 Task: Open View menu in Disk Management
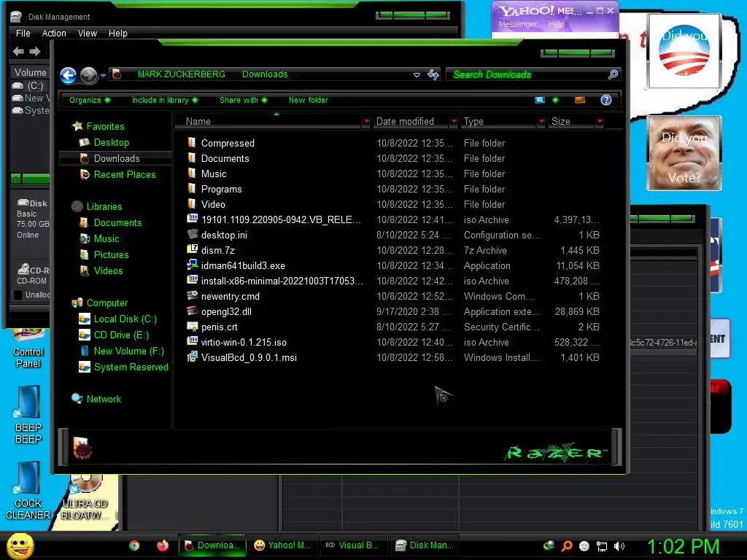88,34
